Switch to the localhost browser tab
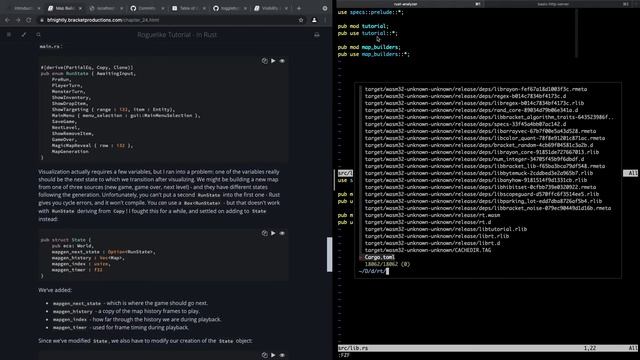This screenshot has width=640, height=360. click(x=105, y=8)
